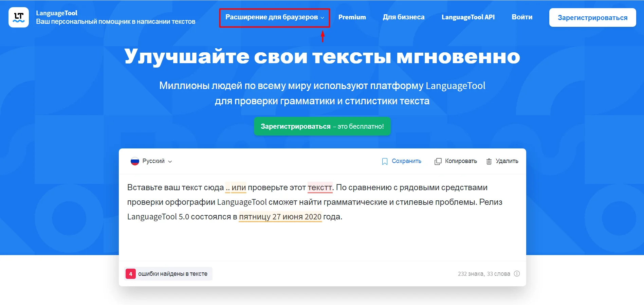
Task: Click the LanguageTool brand name link
Action: pyautogui.click(x=57, y=13)
